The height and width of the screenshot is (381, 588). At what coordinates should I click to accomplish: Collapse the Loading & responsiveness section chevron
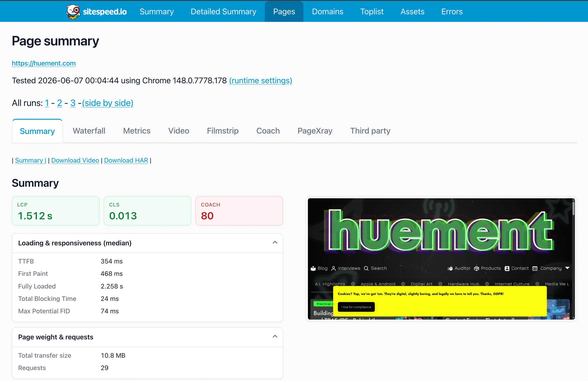tap(275, 243)
